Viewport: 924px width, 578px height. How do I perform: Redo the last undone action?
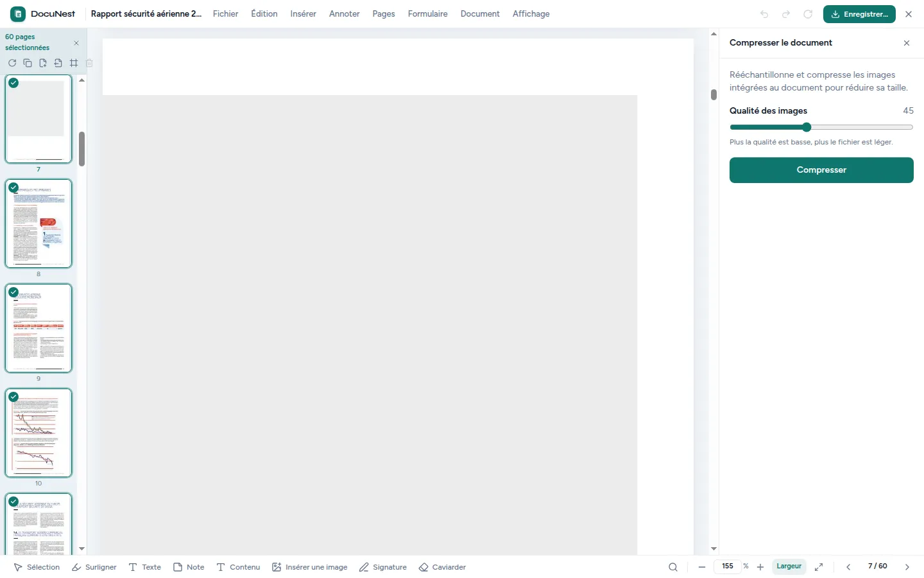click(x=786, y=14)
